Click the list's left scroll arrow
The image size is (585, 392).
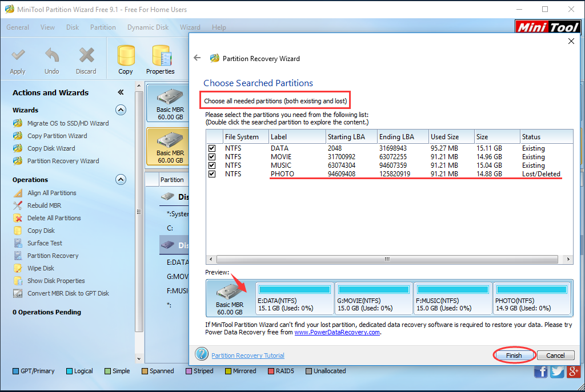click(211, 259)
